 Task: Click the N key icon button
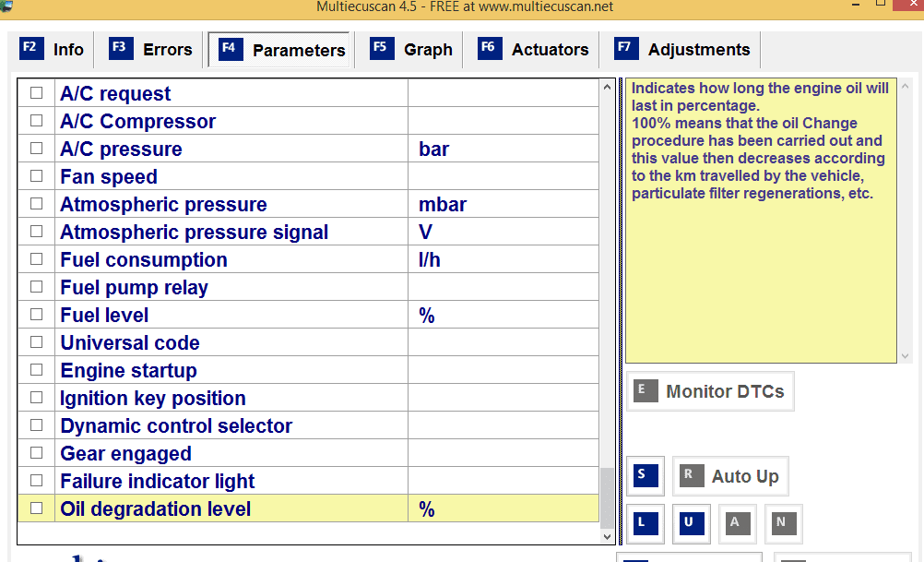point(783,522)
